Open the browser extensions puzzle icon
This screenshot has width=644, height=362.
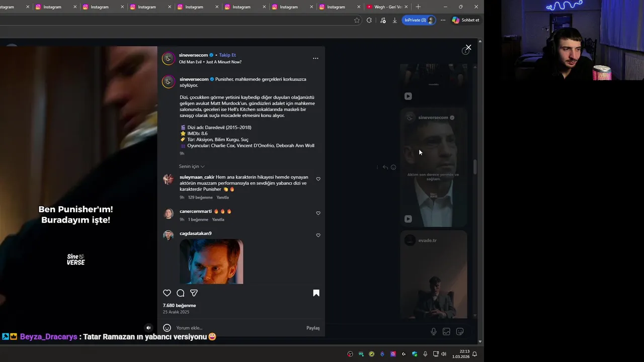[369, 20]
